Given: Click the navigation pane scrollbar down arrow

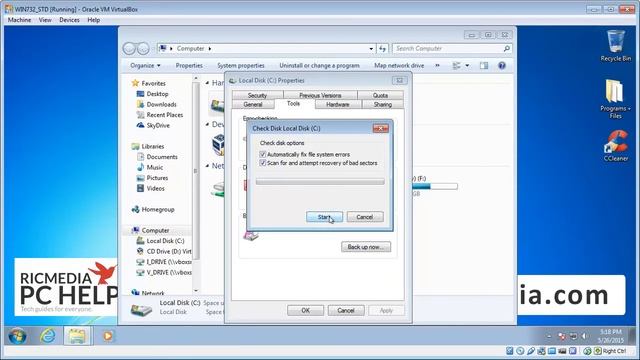Looking at the screenshot, I should 196,290.
